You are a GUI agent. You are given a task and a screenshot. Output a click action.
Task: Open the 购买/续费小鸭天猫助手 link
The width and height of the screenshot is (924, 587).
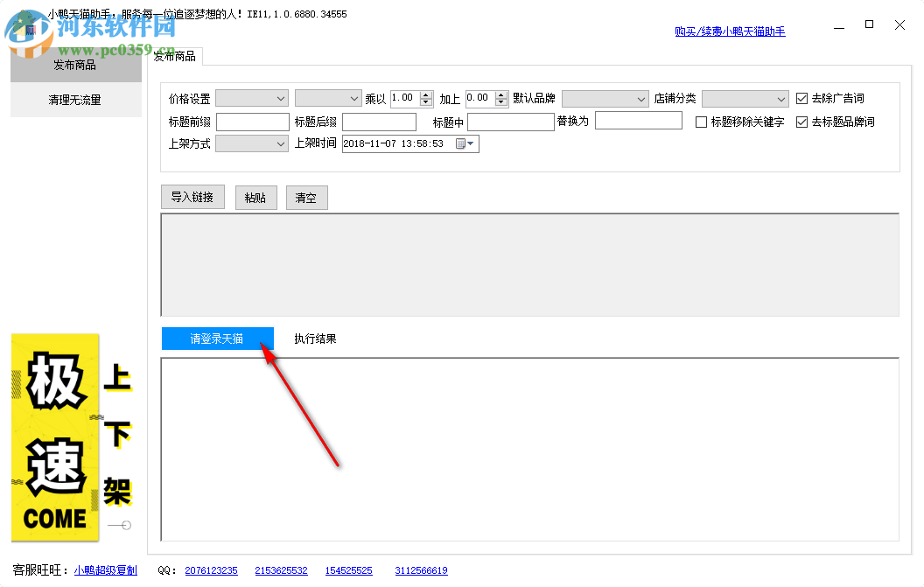tap(730, 31)
